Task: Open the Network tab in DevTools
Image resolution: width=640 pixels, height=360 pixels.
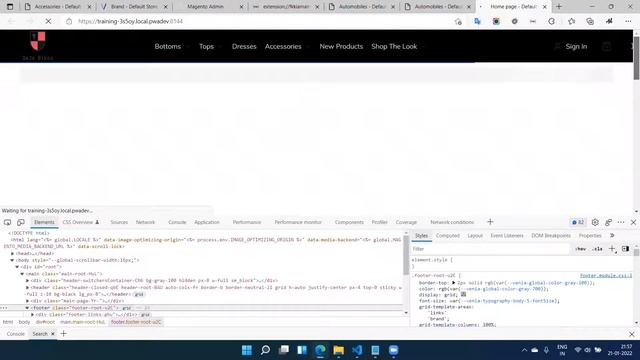Action: pos(145,222)
